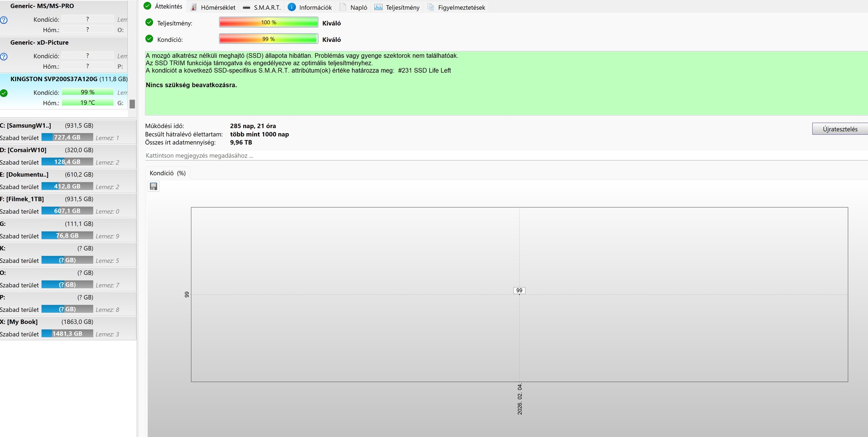Open the Hőmérséklet thermometer tab
Viewport: 868px width, 437px height.
pyautogui.click(x=213, y=7)
